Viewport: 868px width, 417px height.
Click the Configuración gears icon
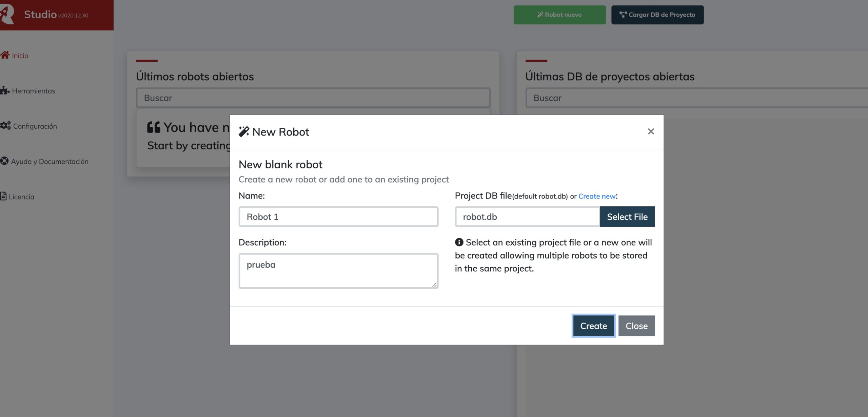pyautogui.click(x=5, y=126)
